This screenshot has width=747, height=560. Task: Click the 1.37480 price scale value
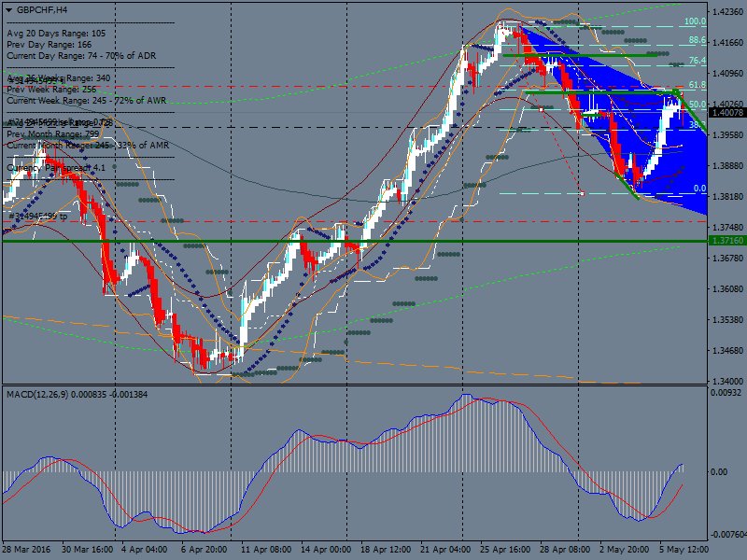pos(727,227)
